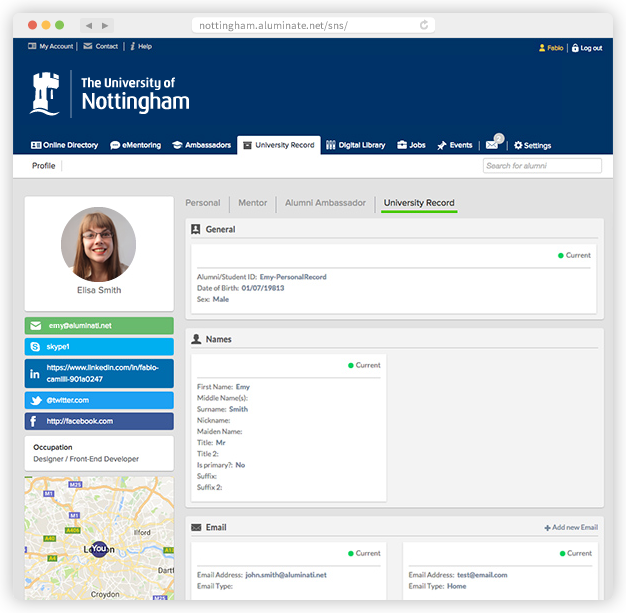This screenshot has height=613, width=626.
Task: Click john.smith@aluminati.net email address
Action: click(286, 575)
